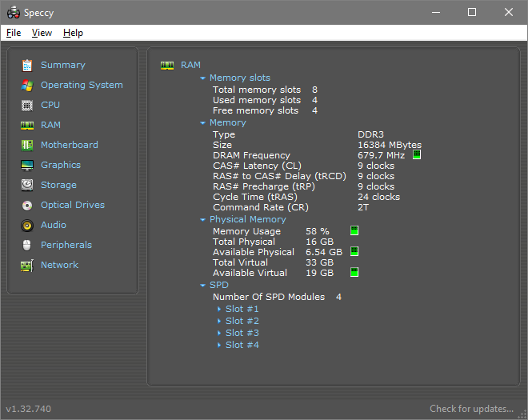
Task: Maximize the Speccy window
Action: [x=472, y=13]
